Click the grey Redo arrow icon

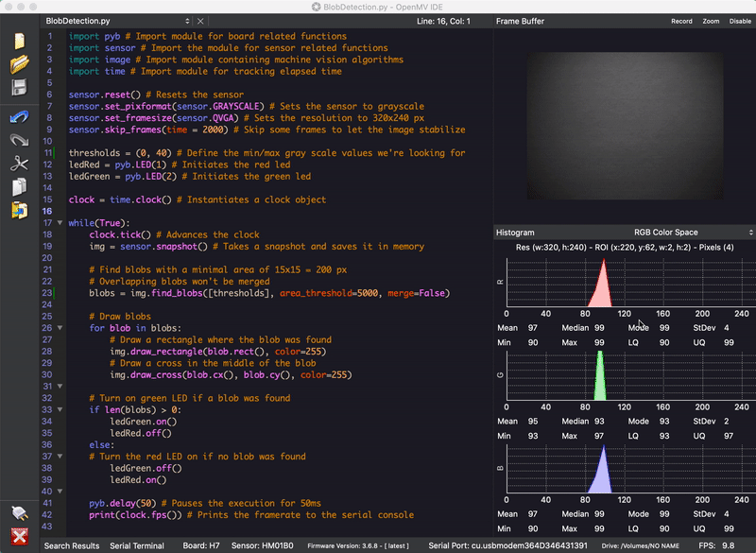19,140
